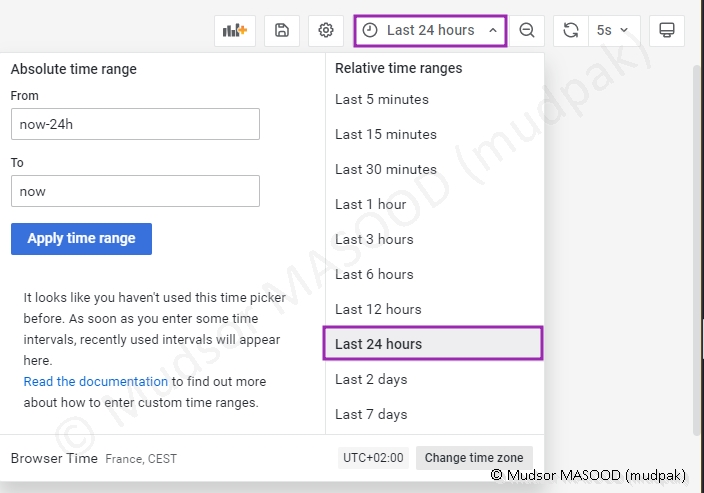Pick the Last 30 minutes option
Screen dimensions: 704x493
tap(386, 169)
